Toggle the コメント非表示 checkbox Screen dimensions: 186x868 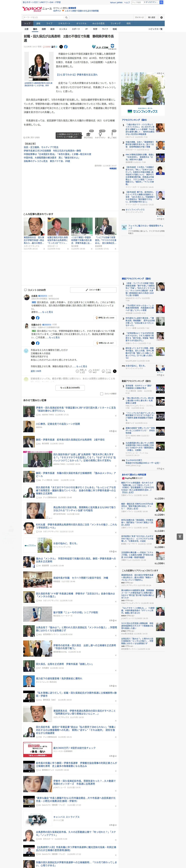click(x=102, y=393)
